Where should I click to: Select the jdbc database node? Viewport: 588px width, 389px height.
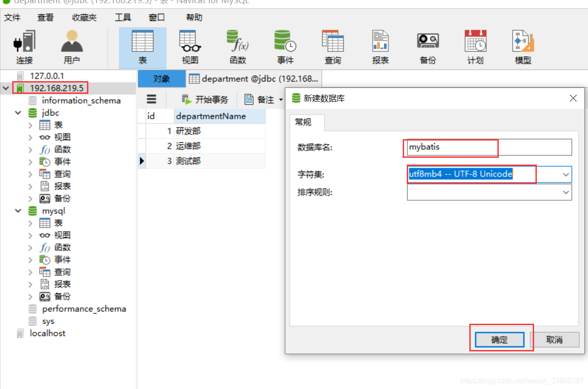[50, 112]
